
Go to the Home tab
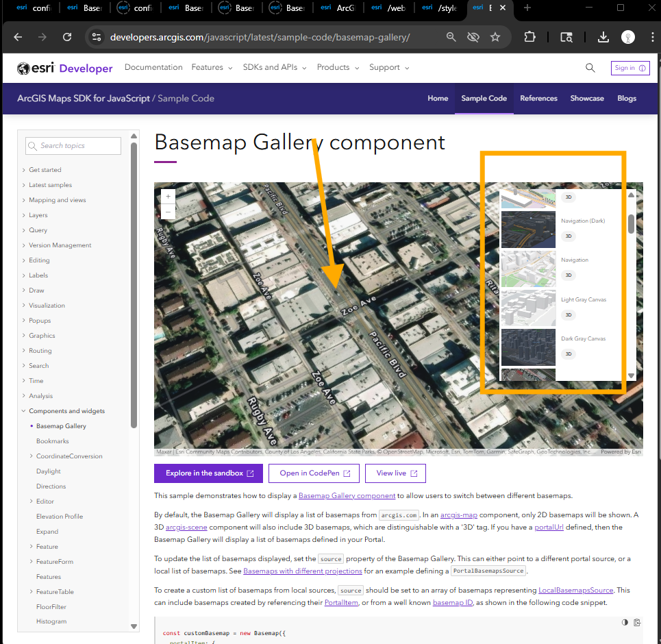[x=438, y=98]
